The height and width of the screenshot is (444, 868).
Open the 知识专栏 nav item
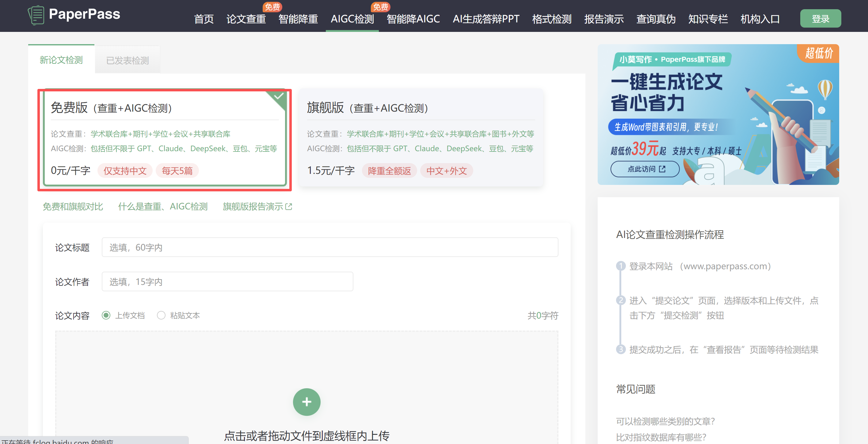pyautogui.click(x=708, y=19)
